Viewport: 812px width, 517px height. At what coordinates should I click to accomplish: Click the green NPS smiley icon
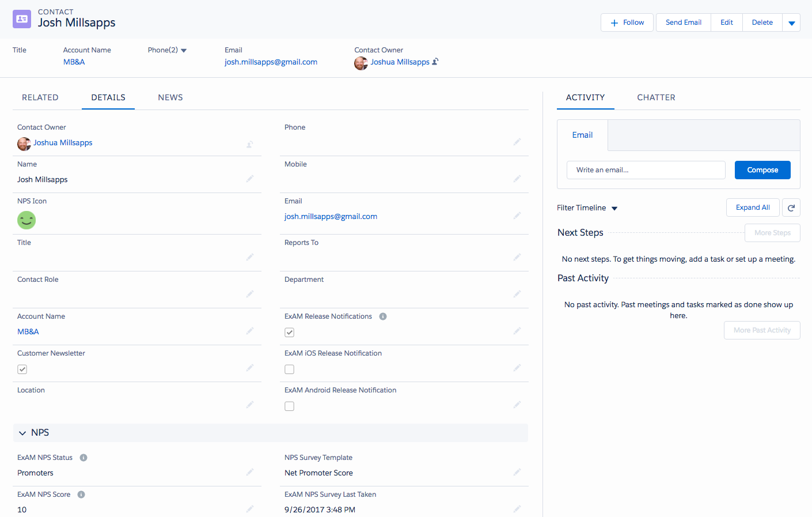click(x=26, y=220)
